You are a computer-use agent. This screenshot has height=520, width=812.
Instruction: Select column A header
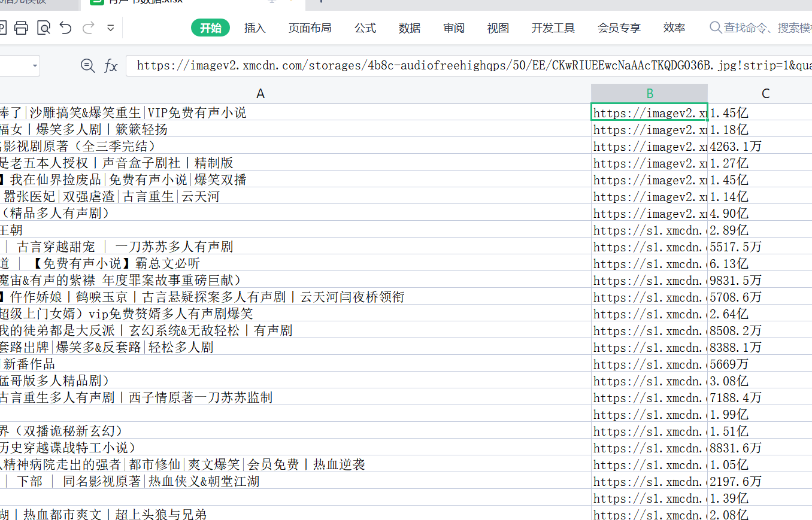pyautogui.click(x=260, y=93)
